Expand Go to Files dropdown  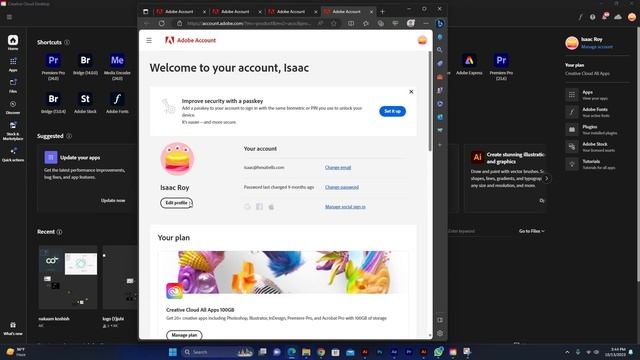(531, 231)
